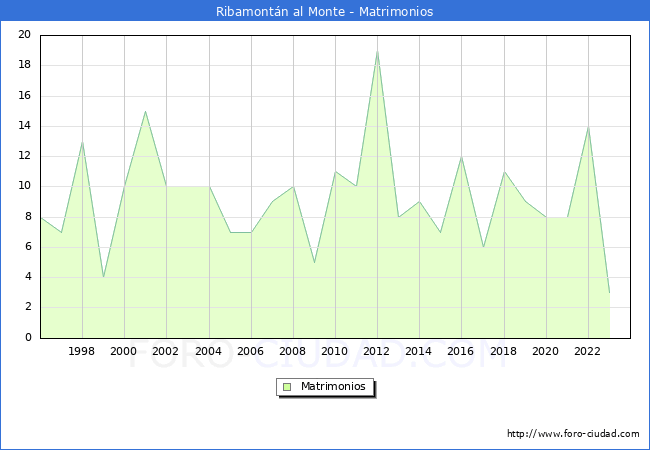The height and width of the screenshot is (450, 650).
Task: Click the 0 label on the y-axis
Action: [28, 337]
